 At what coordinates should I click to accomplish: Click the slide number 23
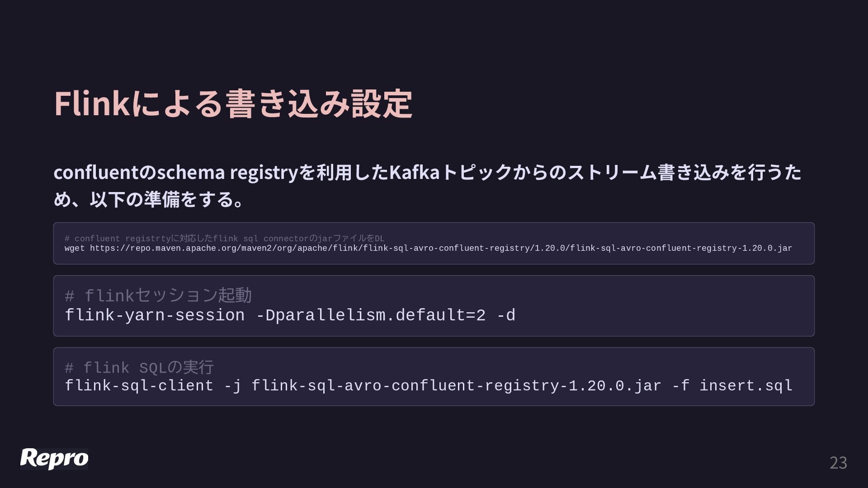pyautogui.click(x=838, y=463)
